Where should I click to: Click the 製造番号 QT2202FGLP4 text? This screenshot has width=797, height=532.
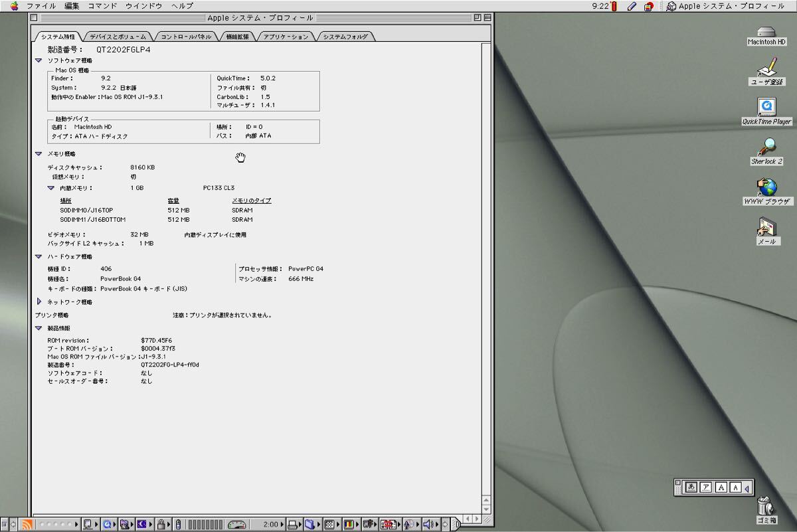tap(99, 49)
